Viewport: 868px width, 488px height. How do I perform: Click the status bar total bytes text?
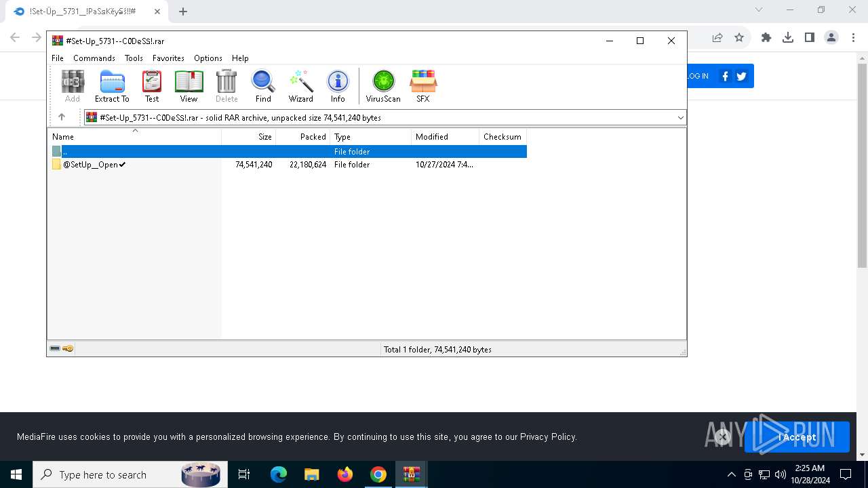(x=437, y=350)
